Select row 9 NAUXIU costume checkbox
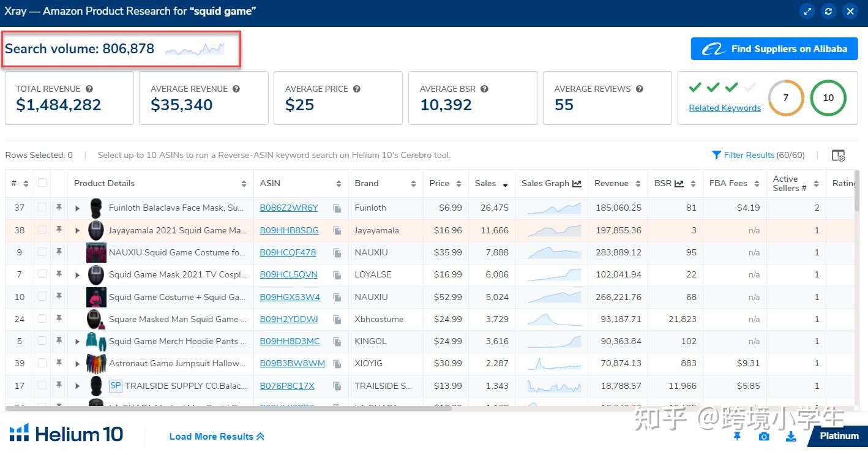The height and width of the screenshot is (455, 868). [x=42, y=252]
